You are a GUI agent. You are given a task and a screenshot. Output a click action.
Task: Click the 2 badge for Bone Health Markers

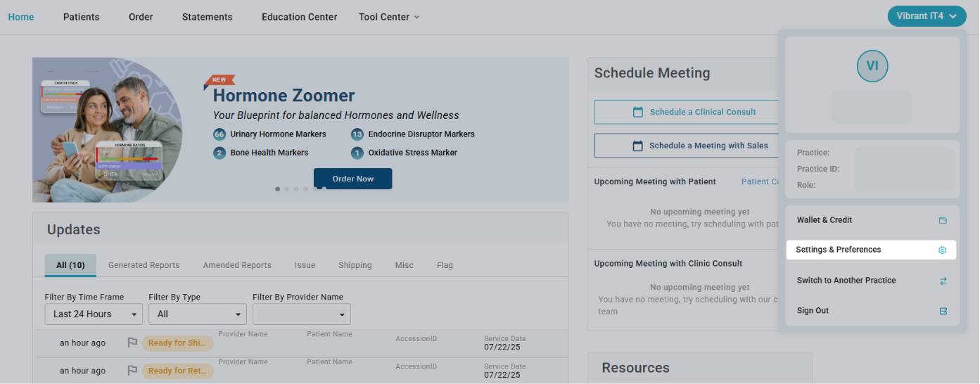pos(219,153)
